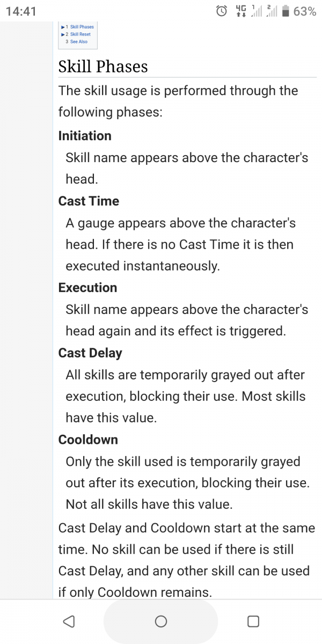Tap the Execution term heading

click(87, 288)
